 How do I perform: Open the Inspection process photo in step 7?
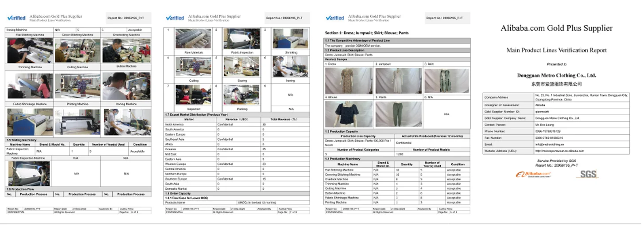[194, 94]
